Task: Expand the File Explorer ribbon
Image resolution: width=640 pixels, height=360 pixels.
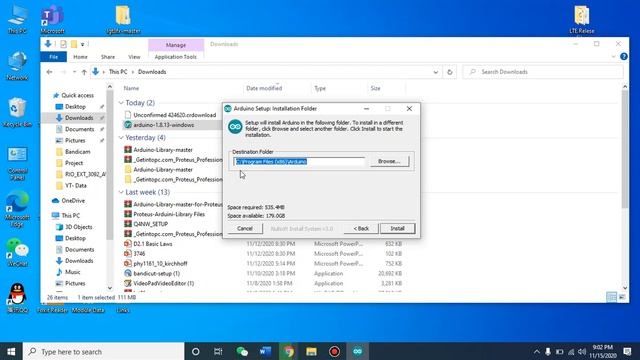Action: tap(613, 57)
